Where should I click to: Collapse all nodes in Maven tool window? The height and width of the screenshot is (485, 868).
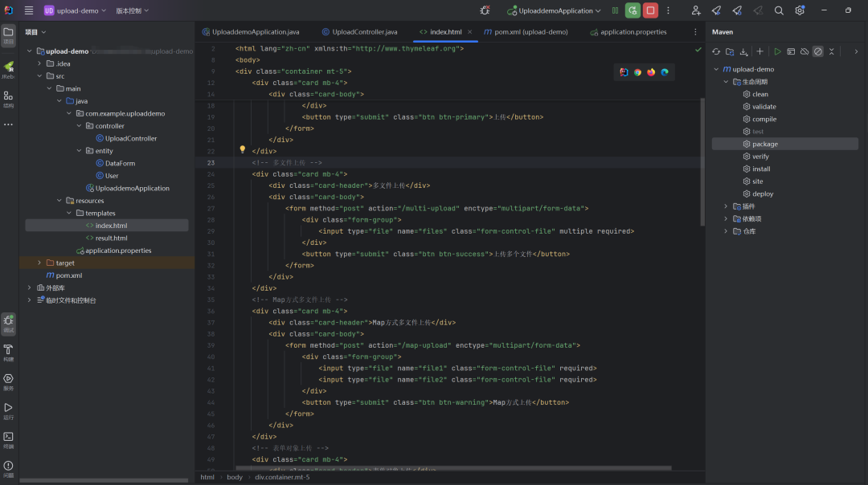tap(832, 51)
